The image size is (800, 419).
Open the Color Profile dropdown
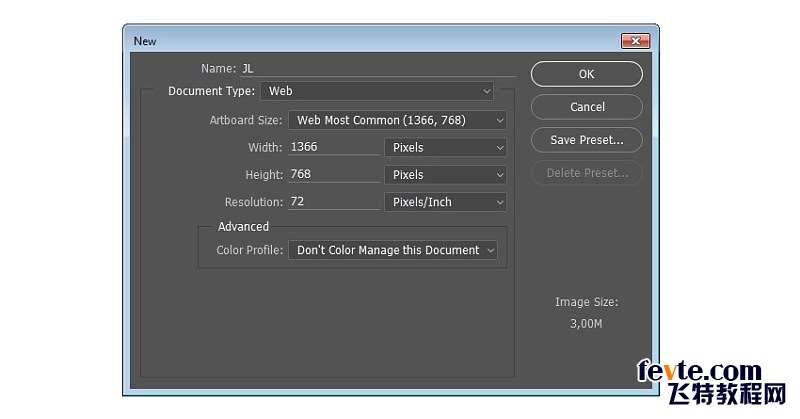point(393,251)
